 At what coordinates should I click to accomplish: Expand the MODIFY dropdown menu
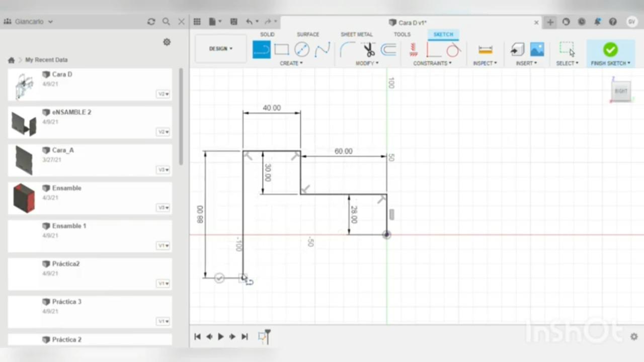point(367,63)
